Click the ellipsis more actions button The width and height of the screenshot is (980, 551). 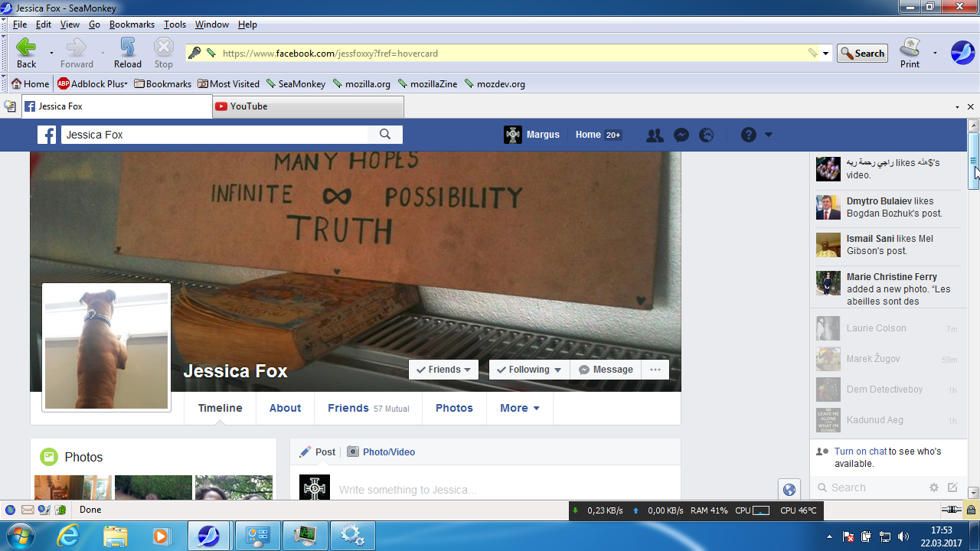pyautogui.click(x=655, y=370)
